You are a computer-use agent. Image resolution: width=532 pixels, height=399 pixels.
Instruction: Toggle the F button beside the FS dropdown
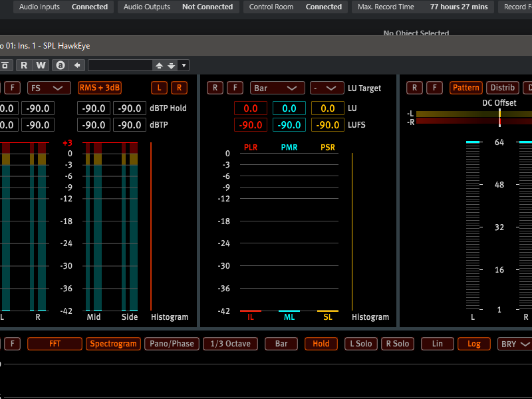tap(13, 88)
